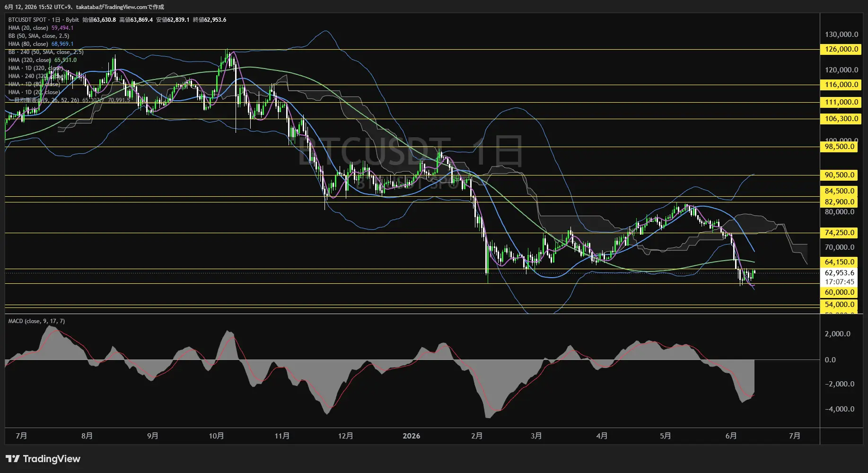Click the 54,000.0 price line label
Screen dimensions: 868x473
840,305
